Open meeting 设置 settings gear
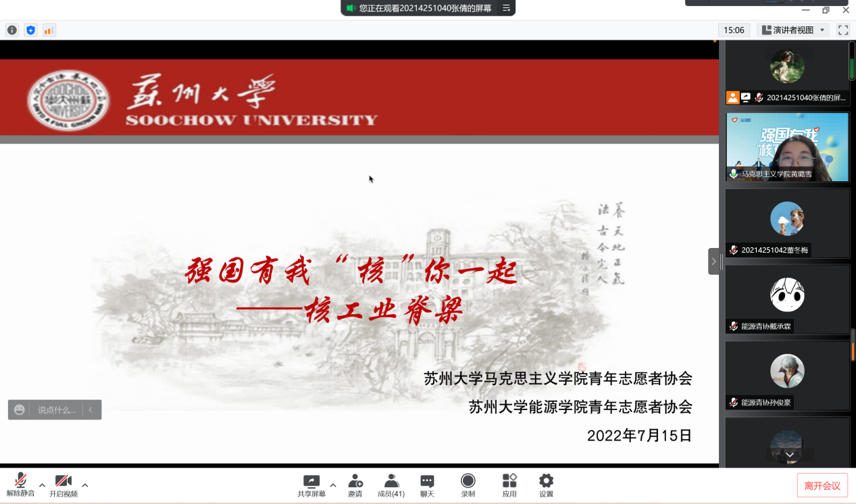The image size is (856, 504). tap(546, 485)
